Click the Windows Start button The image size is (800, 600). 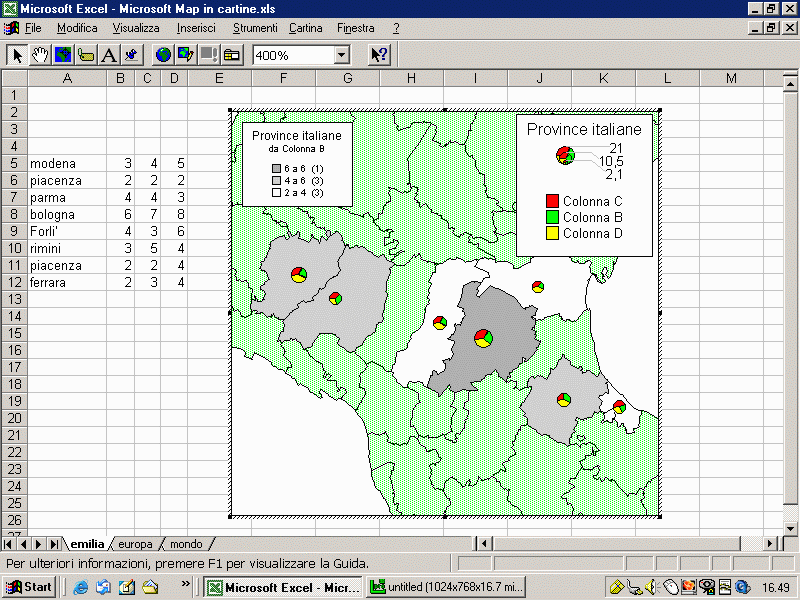(x=29, y=587)
